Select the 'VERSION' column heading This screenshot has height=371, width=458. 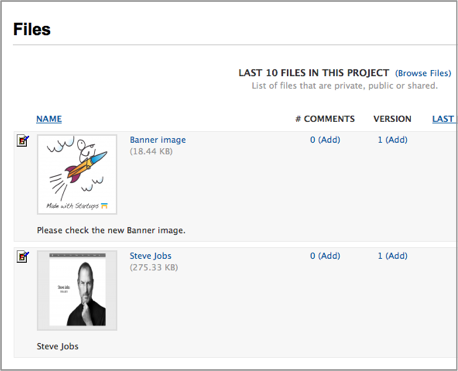pos(392,119)
